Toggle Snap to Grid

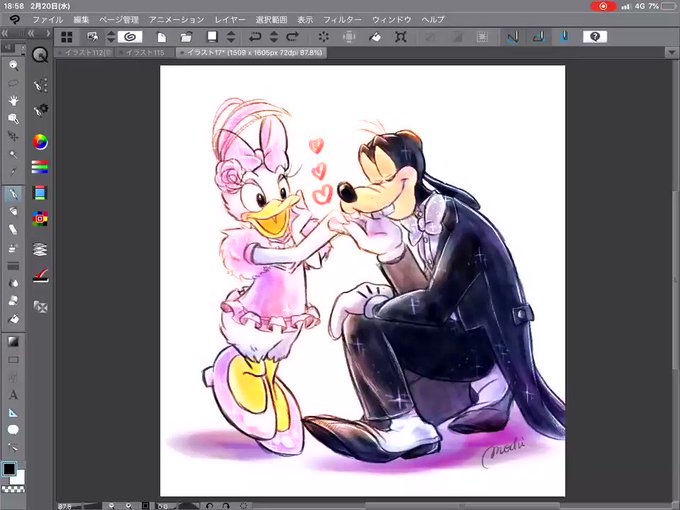(x=564, y=37)
